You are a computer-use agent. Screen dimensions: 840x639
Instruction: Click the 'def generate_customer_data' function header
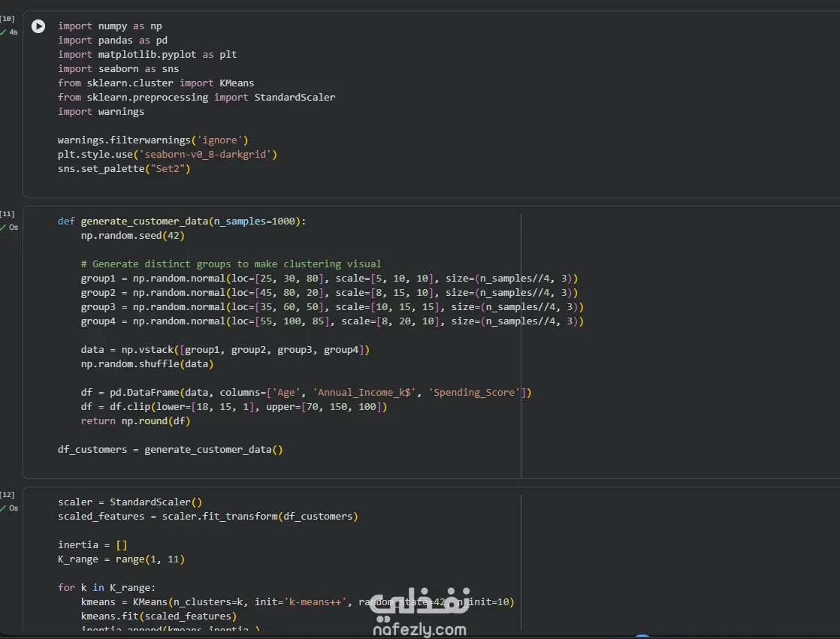(182, 222)
